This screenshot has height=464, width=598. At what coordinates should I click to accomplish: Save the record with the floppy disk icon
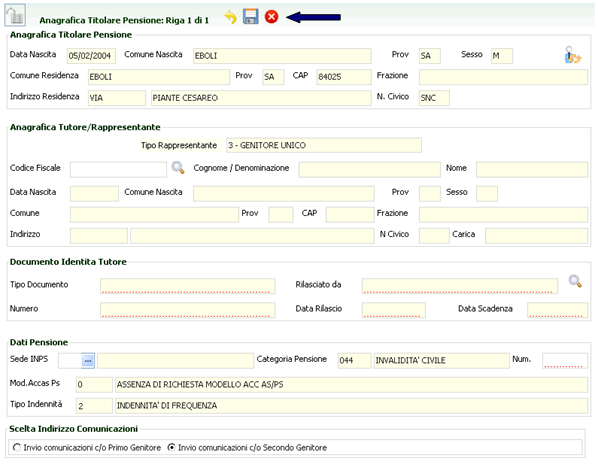(x=251, y=17)
